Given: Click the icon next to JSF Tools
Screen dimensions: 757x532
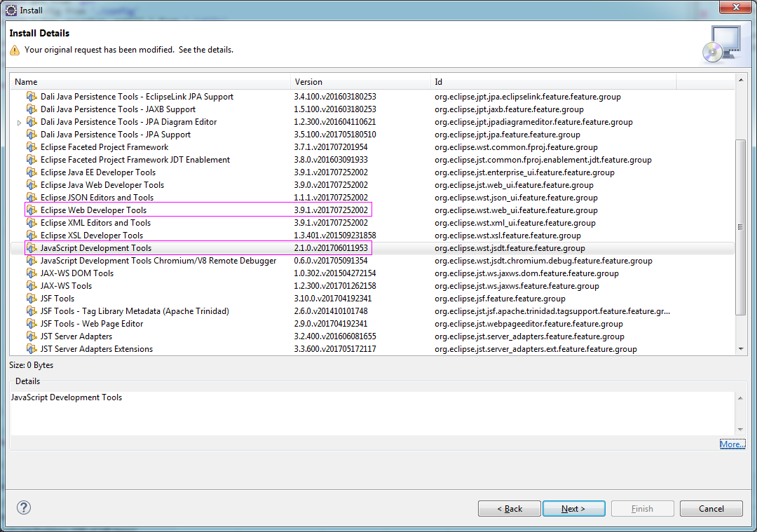Looking at the screenshot, I should [32, 299].
